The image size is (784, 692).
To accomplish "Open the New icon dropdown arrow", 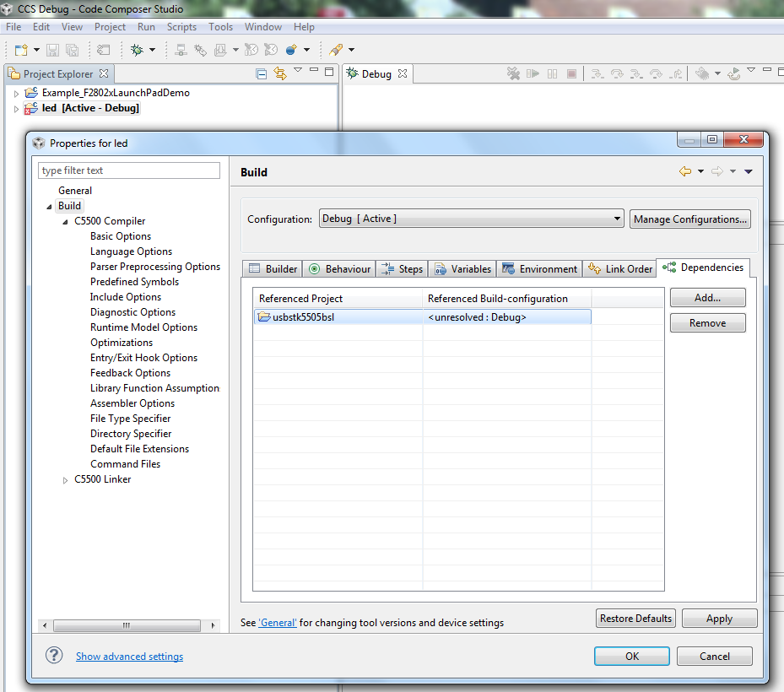I will click(x=36, y=50).
